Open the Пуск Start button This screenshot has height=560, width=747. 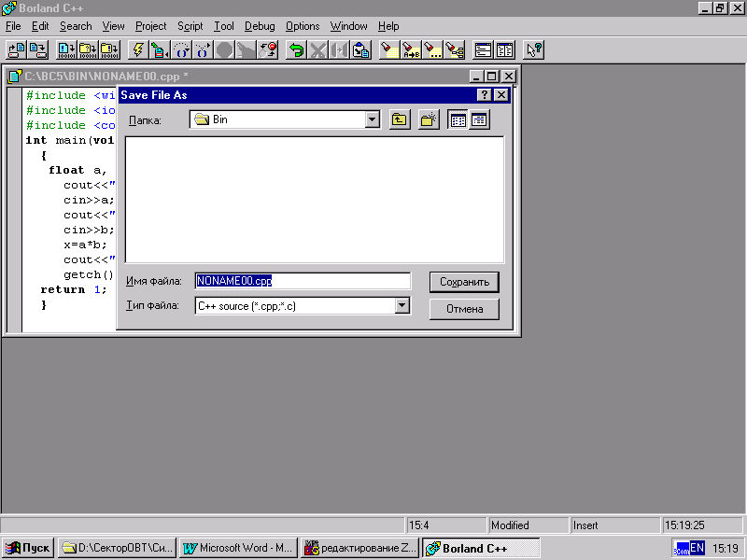[29, 548]
